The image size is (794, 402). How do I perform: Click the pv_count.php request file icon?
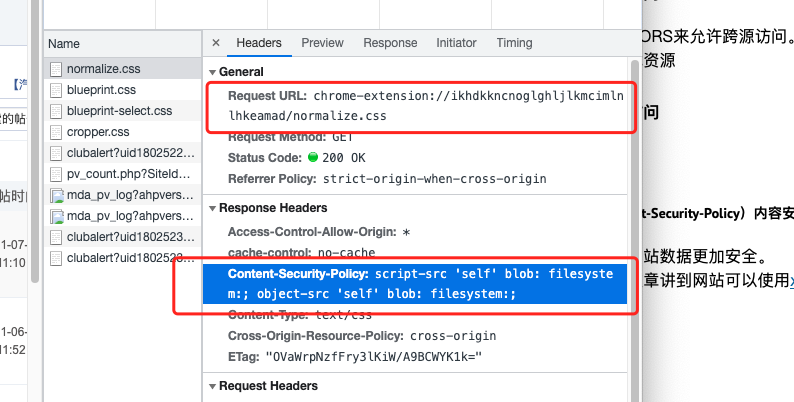57,174
